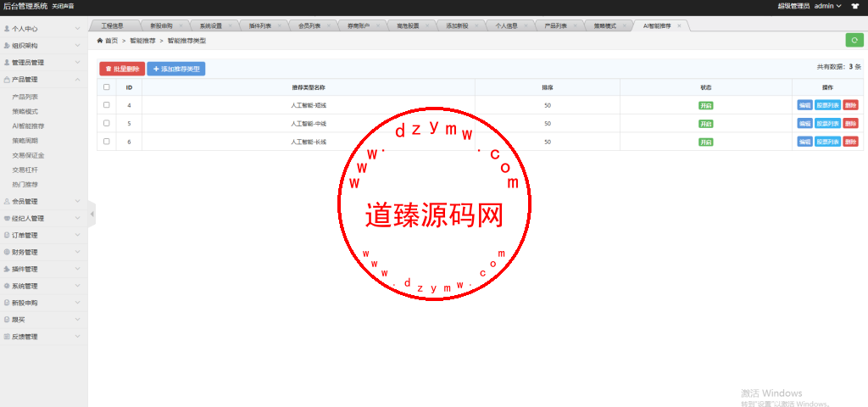Viewport: 868px width, 407px height.
Task: Collapse 产品管理 with its up chevron
Action: 77,79
